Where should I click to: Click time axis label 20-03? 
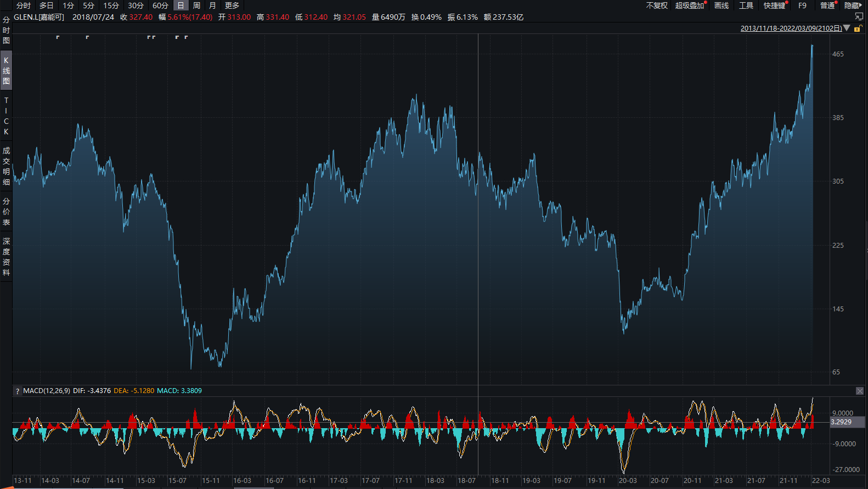click(x=628, y=481)
